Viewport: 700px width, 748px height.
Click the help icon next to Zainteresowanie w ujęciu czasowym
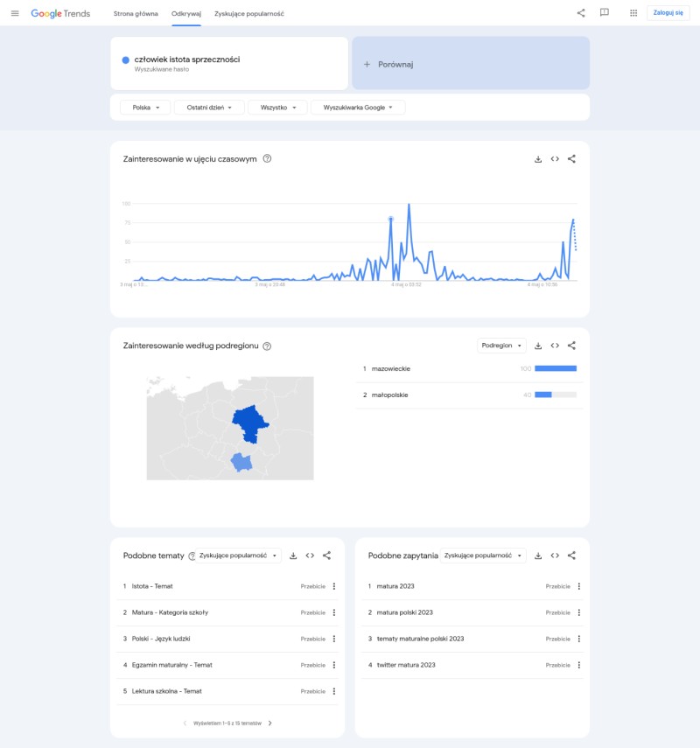tap(269, 160)
